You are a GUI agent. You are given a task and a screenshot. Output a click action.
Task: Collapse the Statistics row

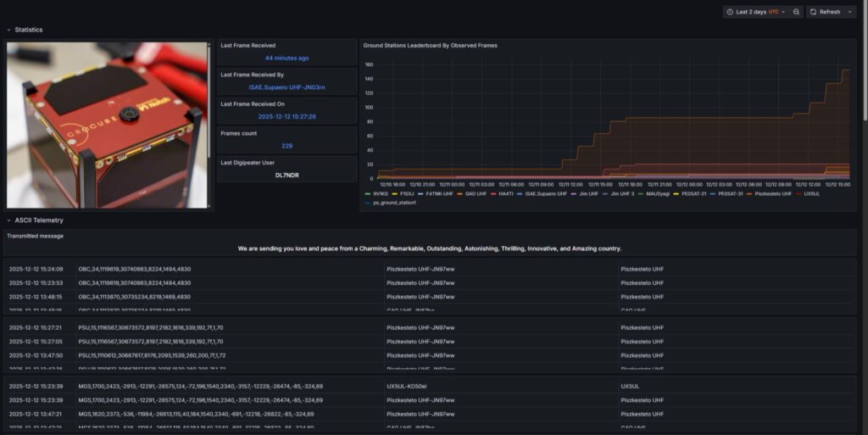pyautogui.click(x=9, y=30)
